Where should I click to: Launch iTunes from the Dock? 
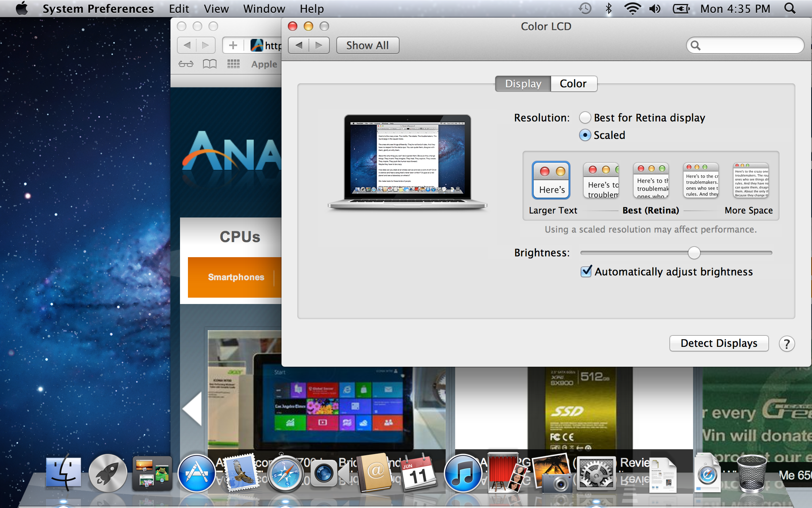462,473
